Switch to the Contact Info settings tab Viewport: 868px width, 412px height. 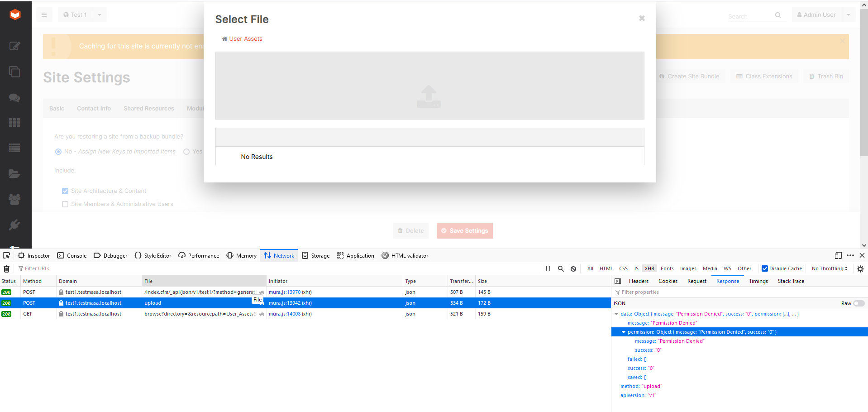(94, 109)
